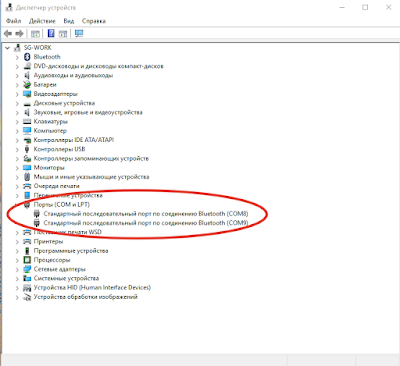Expand the Системные устройства branch arrow

(17, 278)
